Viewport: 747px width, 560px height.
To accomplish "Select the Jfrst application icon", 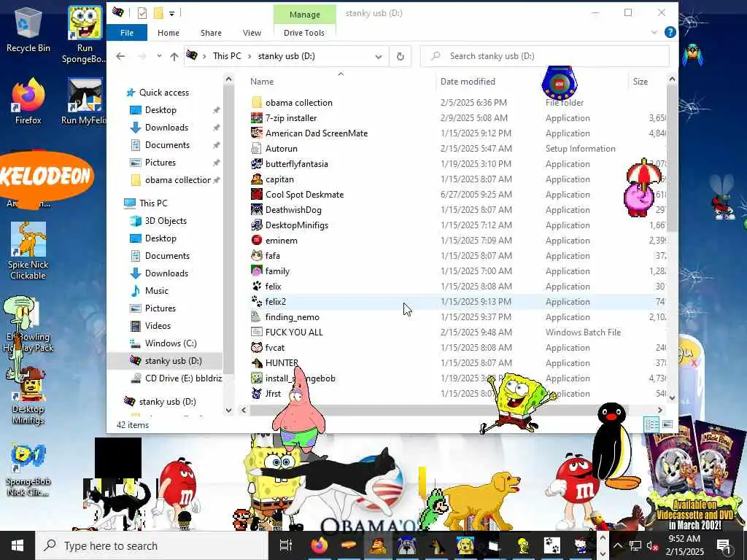I will 257,393.
